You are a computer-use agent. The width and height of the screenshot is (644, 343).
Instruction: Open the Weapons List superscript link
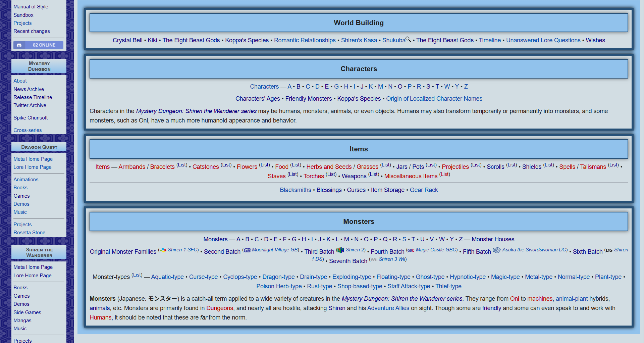[374, 174]
